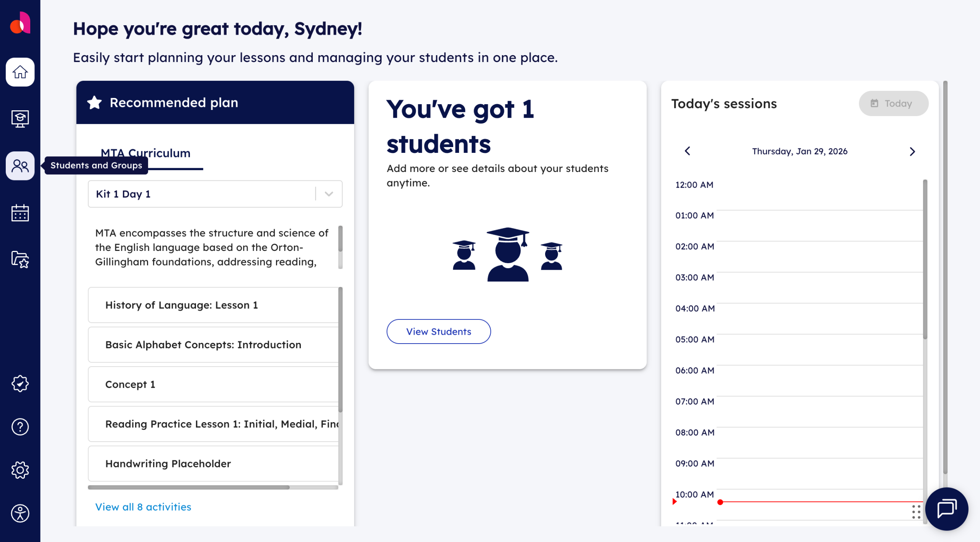Go to previous day using left chevron
The height and width of the screenshot is (542, 980).
pos(688,151)
